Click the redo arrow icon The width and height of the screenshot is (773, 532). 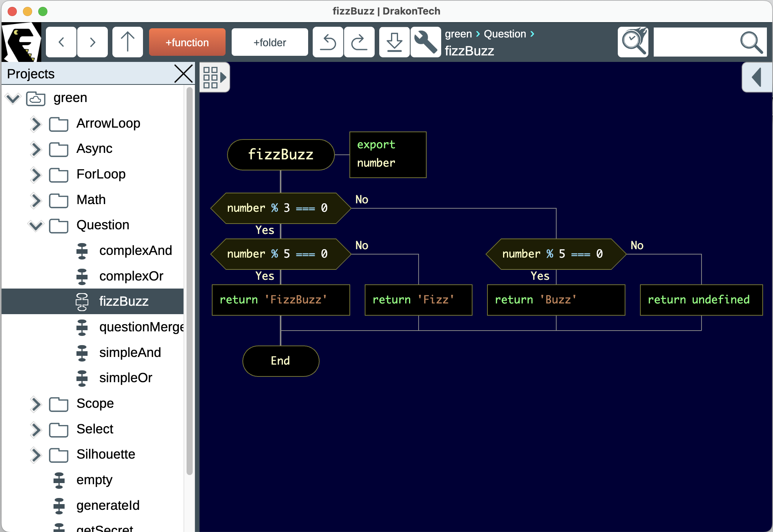point(359,42)
